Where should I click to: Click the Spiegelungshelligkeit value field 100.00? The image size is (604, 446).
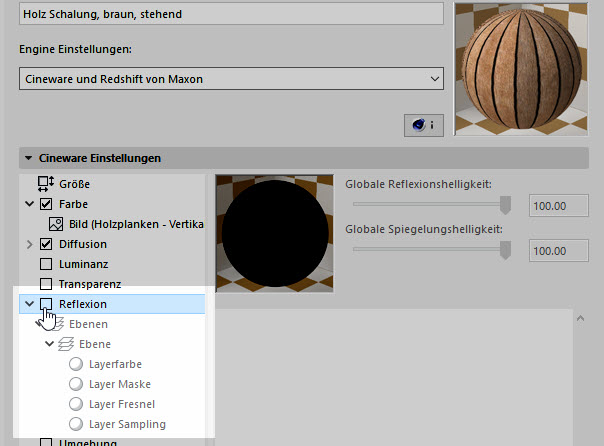point(559,251)
